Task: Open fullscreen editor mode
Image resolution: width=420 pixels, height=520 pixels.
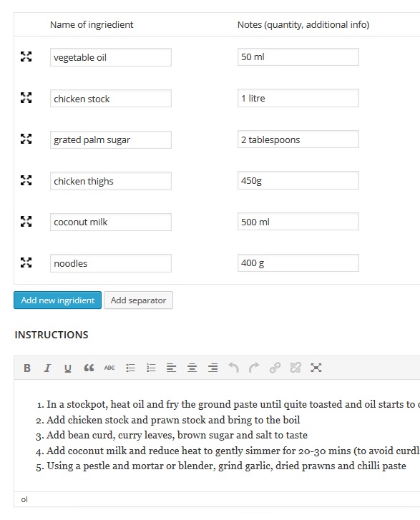Action: (x=316, y=368)
